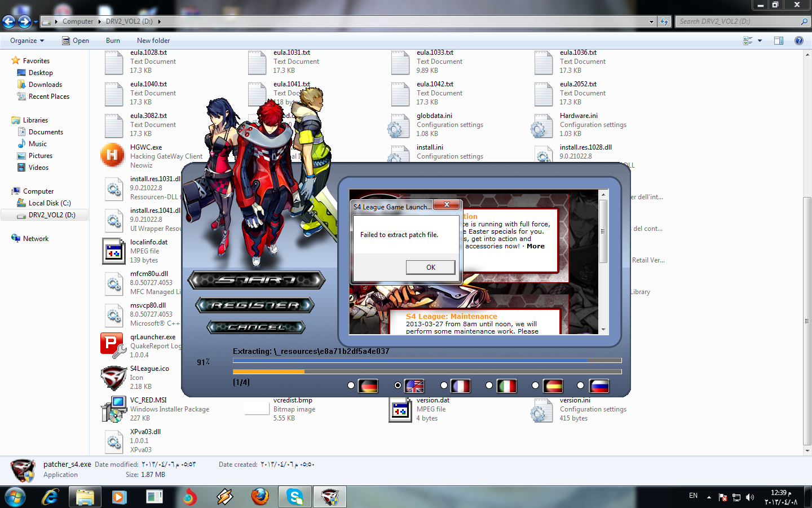Select the localinfo.dat file icon
Image resolution: width=812 pixels, height=508 pixels.
[x=114, y=251]
